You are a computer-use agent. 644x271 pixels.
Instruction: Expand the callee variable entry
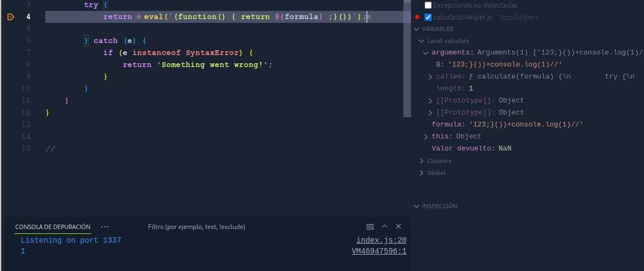[x=431, y=77]
